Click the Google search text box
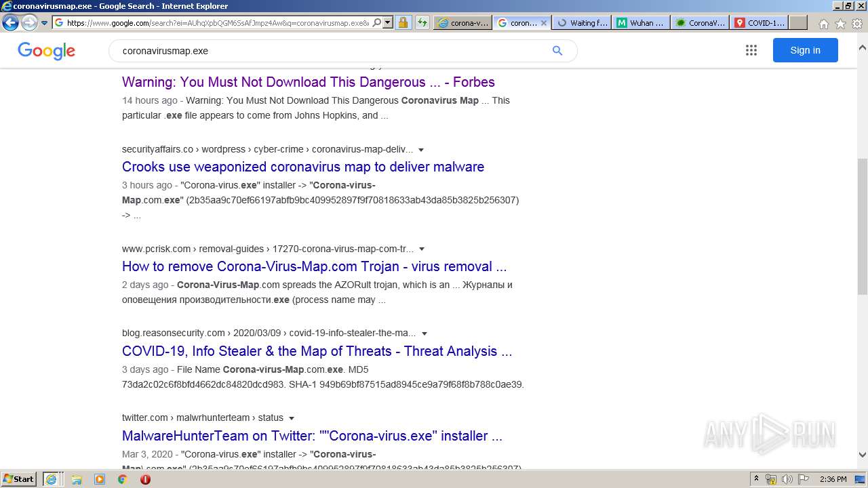 coord(332,51)
